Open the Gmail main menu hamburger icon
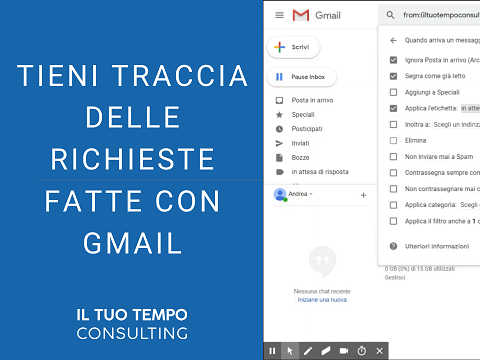The width and height of the screenshot is (480, 360). [x=279, y=15]
